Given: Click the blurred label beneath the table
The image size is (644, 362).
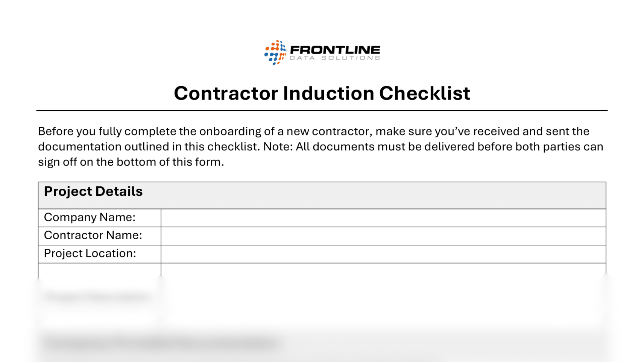Looking at the screenshot, I should [x=97, y=297].
